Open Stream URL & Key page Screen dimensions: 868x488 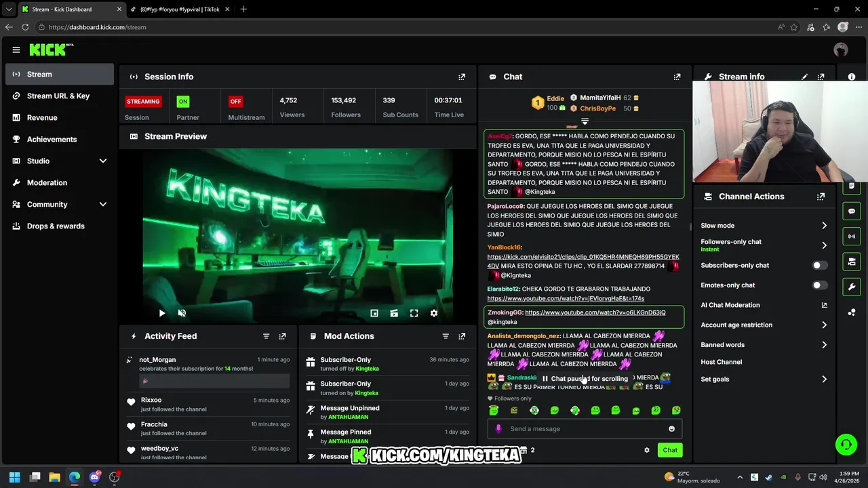pos(60,96)
